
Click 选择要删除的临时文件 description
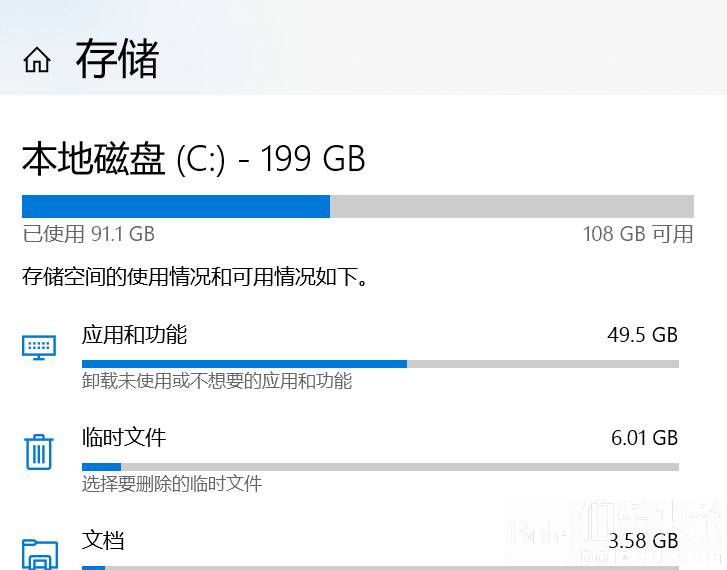[172, 484]
